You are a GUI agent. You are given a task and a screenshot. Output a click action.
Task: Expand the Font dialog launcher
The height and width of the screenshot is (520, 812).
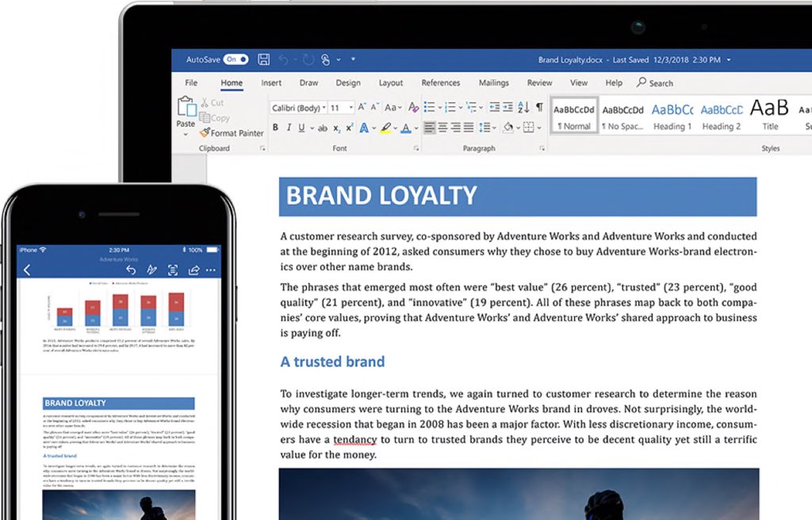pyautogui.click(x=416, y=149)
